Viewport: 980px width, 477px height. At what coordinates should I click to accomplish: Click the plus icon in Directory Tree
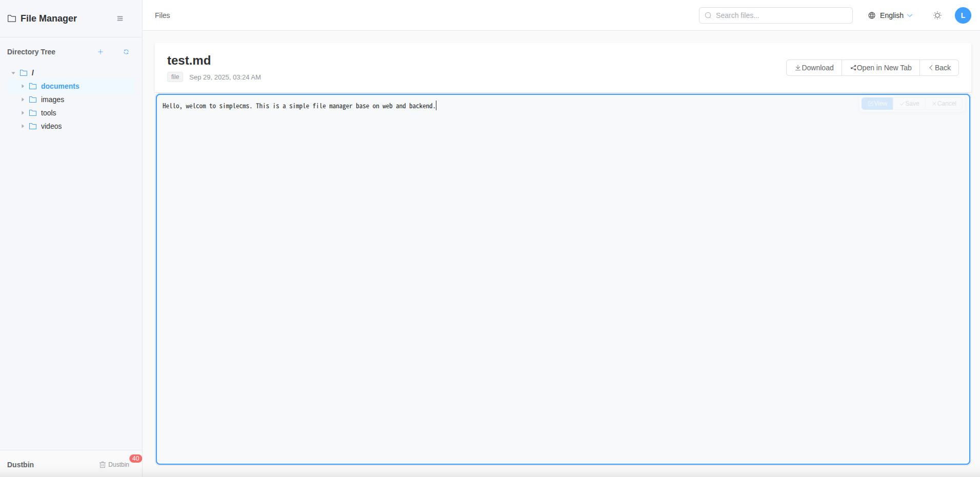pos(101,52)
